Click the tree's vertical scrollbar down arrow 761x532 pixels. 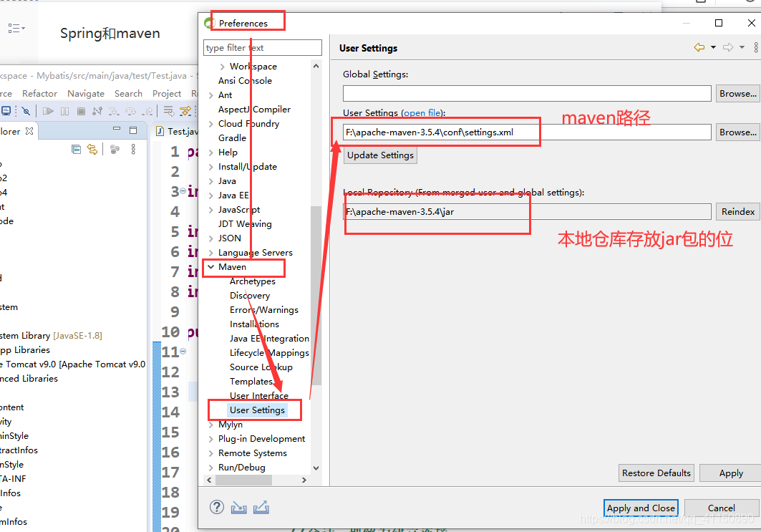pyautogui.click(x=316, y=468)
